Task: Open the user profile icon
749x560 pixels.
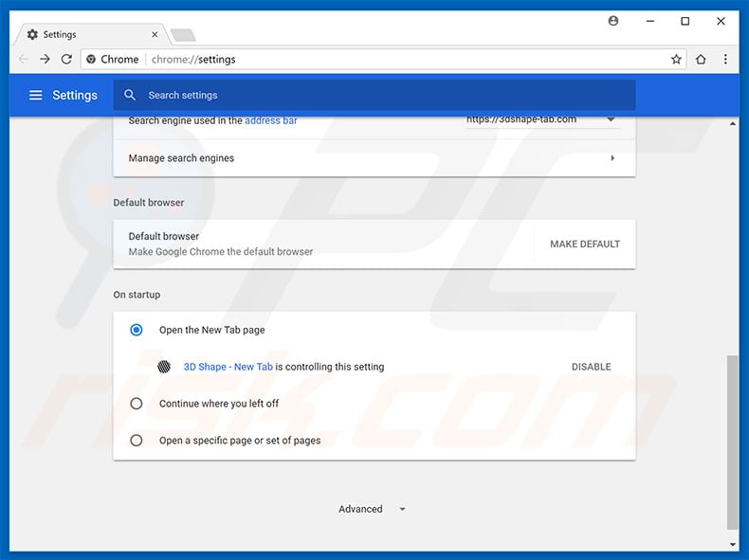Action: tap(613, 21)
